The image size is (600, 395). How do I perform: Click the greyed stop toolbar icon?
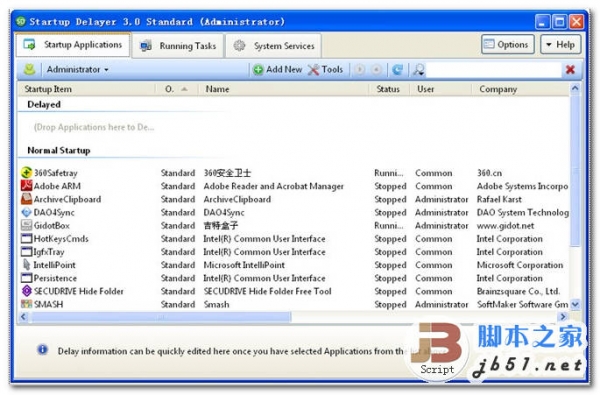pos(377,70)
